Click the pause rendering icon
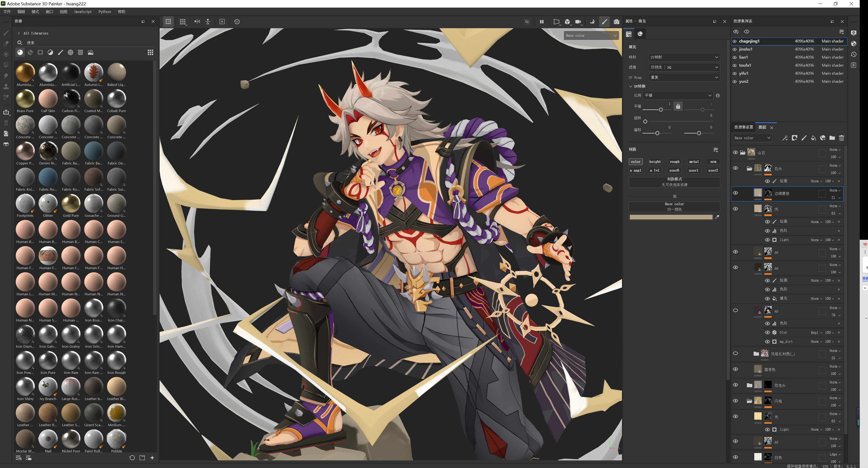The image size is (868, 468). (x=542, y=21)
